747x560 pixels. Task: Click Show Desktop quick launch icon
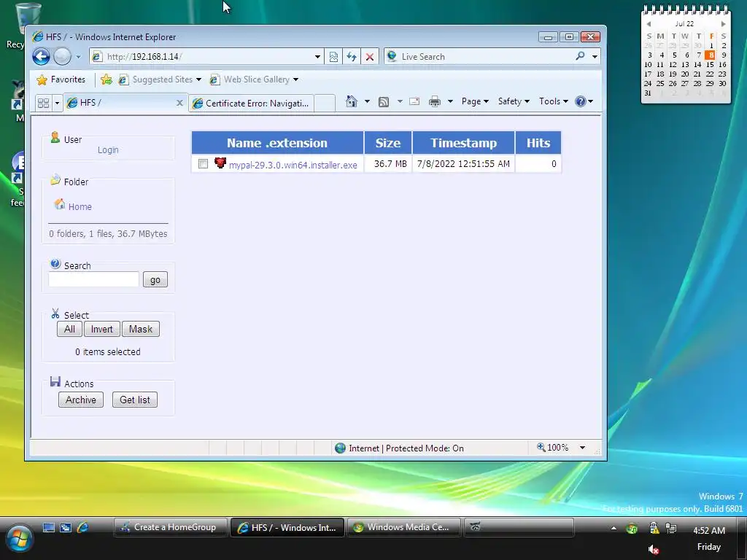pos(49,528)
